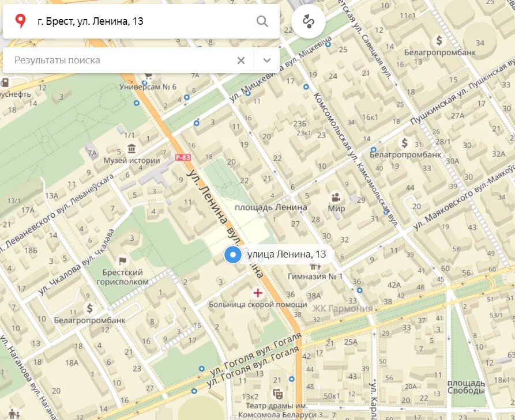
Task: Click the ЖК Гармония label
Action: point(342,309)
